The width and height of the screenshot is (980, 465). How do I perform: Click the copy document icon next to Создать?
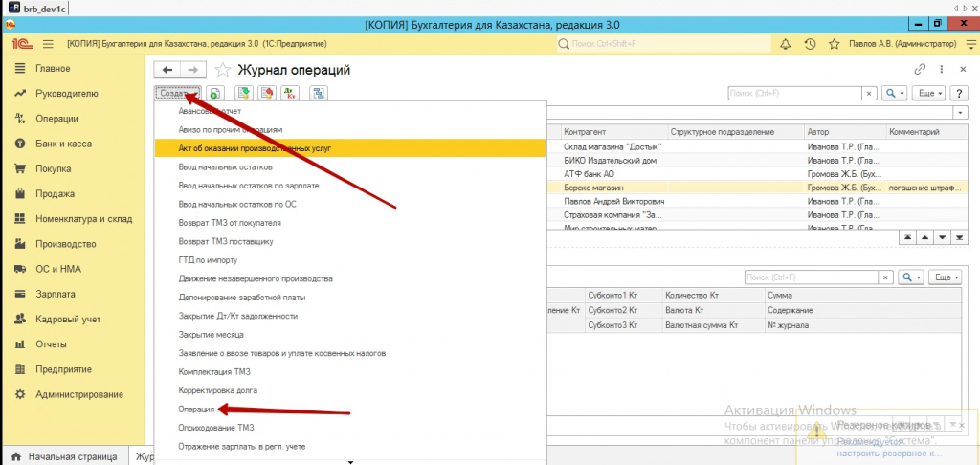pyautogui.click(x=215, y=93)
